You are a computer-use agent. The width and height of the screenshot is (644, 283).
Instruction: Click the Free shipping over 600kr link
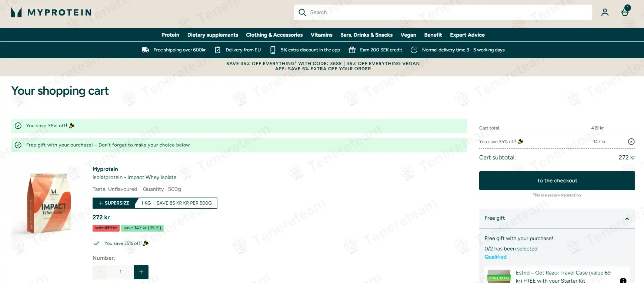[180, 50]
